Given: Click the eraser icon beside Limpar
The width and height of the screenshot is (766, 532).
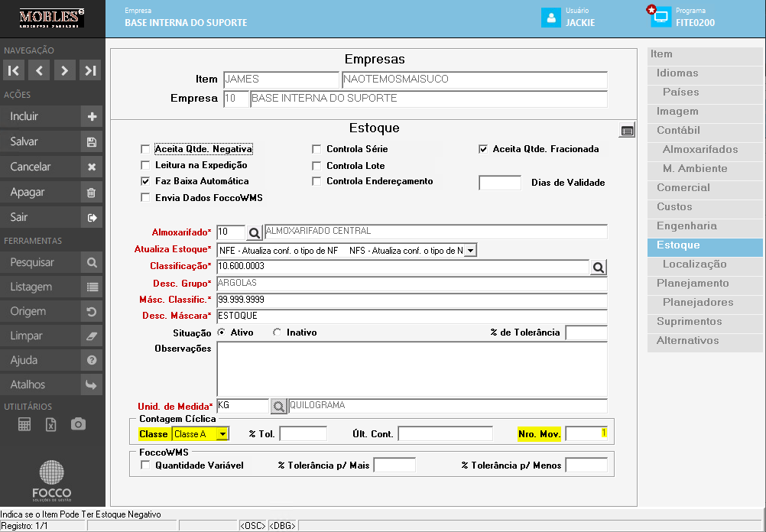Looking at the screenshot, I should [x=92, y=336].
